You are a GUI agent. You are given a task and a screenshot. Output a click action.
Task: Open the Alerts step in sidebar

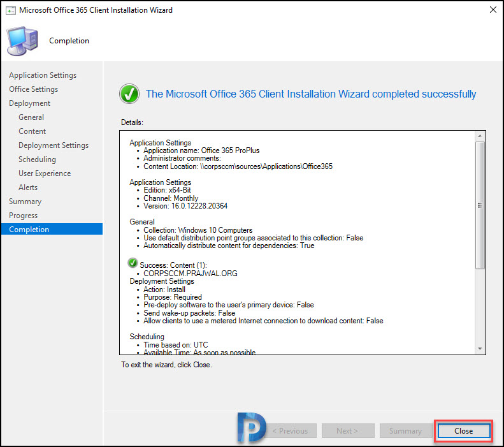pos(28,187)
